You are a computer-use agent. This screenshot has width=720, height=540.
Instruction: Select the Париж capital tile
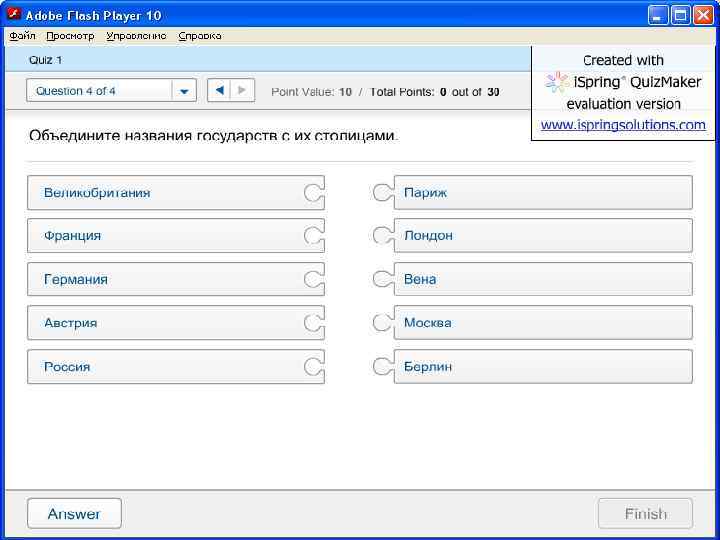pyautogui.click(x=533, y=192)
